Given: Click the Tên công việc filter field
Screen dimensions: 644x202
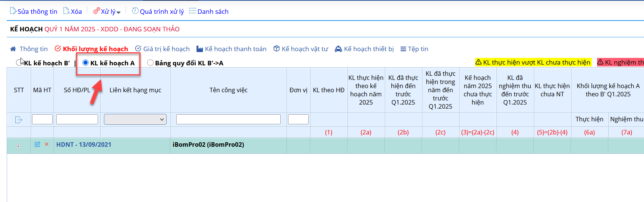Looking at the screenshot, I should 228,119.
